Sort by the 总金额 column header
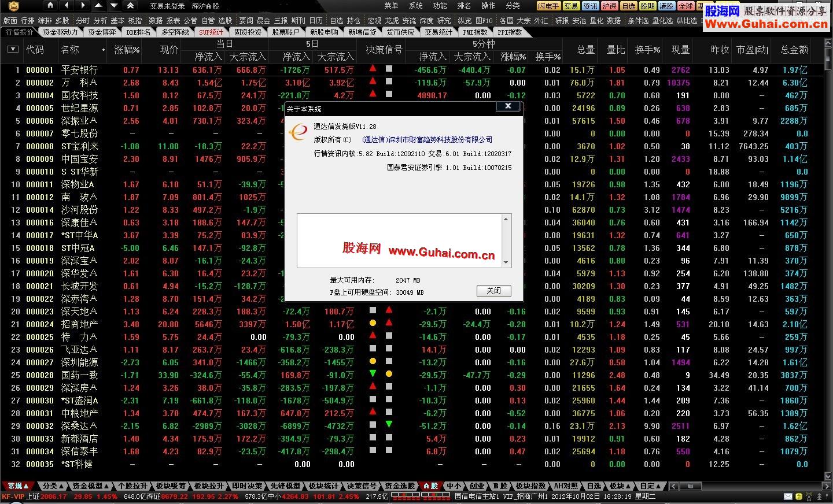This screenshot has width=833, height=504. [x=794, y=50]
